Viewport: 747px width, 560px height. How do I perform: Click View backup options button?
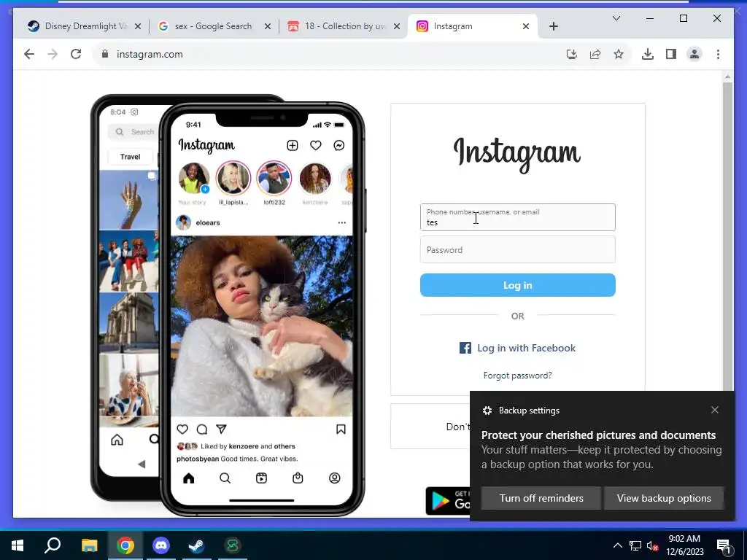(x=664, y=498)
